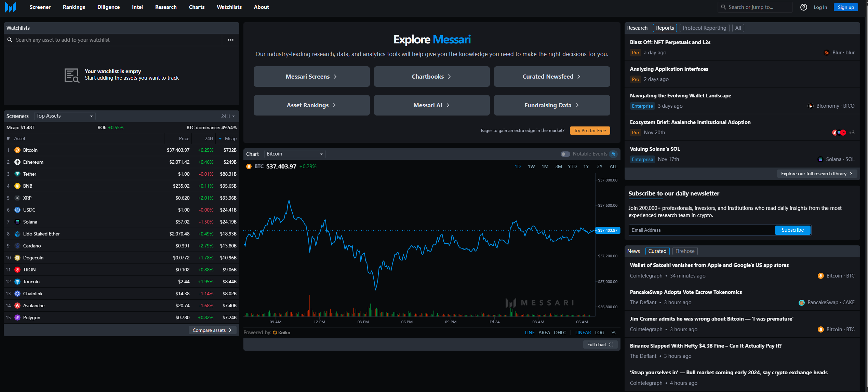This screenshot has width=868, height=392.
Task: Open the Screener nav menu
Action: click(40, 7)
